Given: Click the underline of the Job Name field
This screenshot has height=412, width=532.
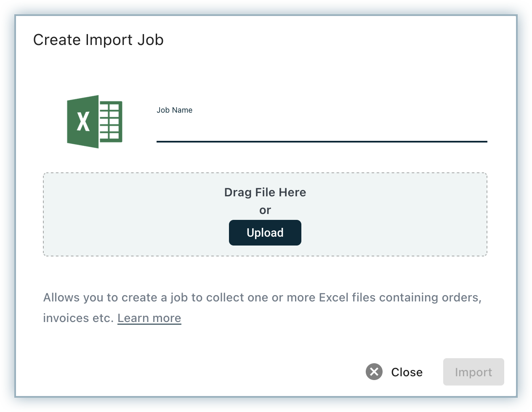Looking at the screenshot, I should click(x=322, y=142).
